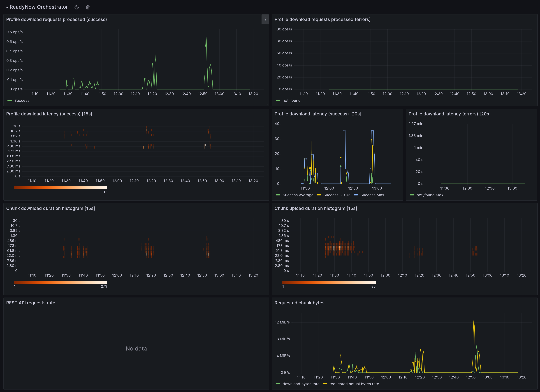This screenshot has width=540, height=392.
Task: Click the resize handle of the success requests panel
Action: (267, 104)
